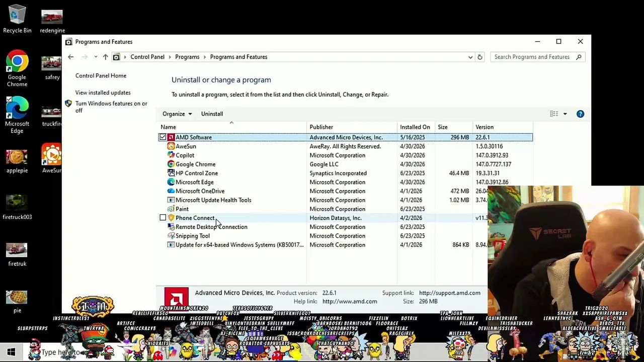Click the HP Control Zone icon

point(171,173)
